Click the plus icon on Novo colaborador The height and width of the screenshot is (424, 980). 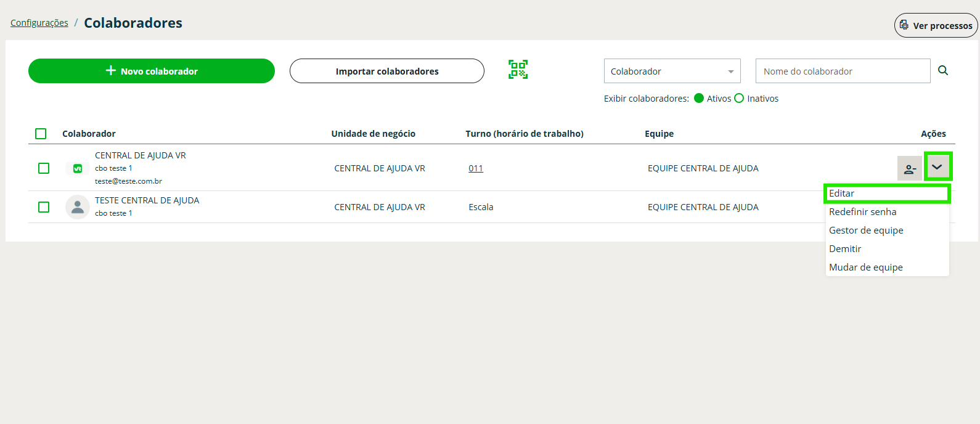tap(111, 71)
